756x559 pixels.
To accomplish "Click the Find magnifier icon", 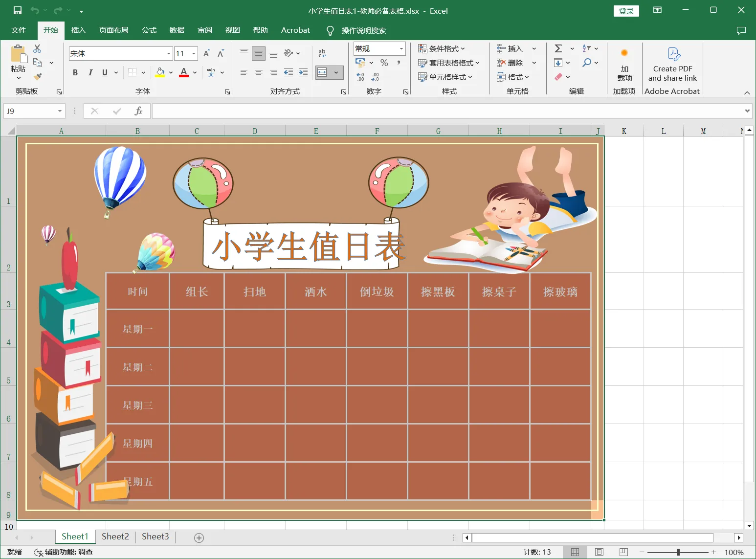I will [587, 63].
